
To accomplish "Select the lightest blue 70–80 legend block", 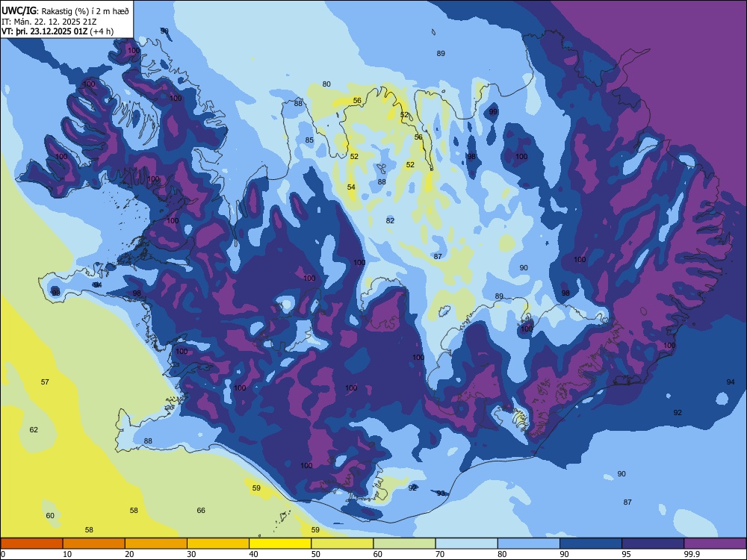I will point(467,544).
